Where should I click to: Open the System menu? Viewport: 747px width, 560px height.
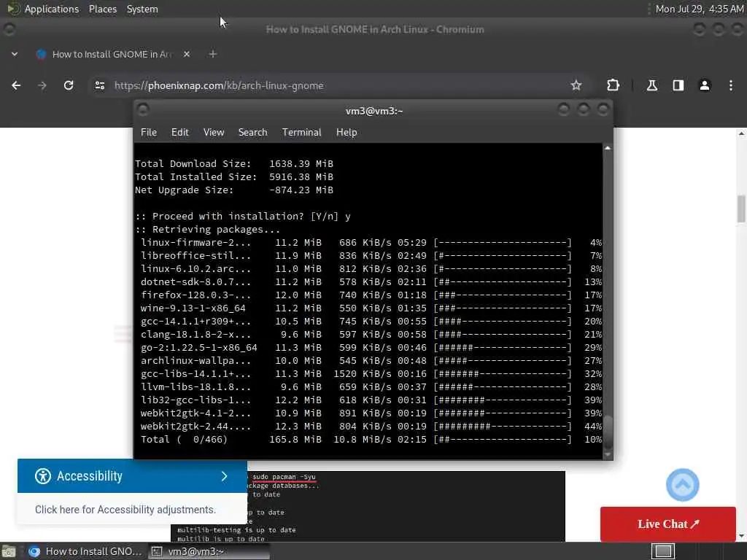(x=142, y=9)
